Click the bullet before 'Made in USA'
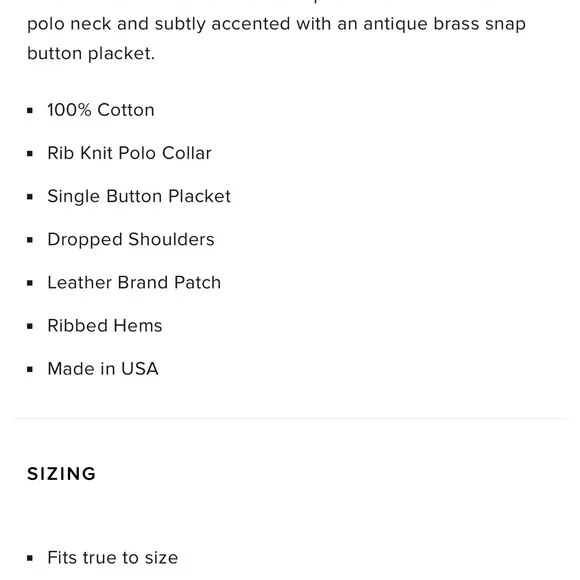Screen dimensions: 580x580 [x=30, y=369]
